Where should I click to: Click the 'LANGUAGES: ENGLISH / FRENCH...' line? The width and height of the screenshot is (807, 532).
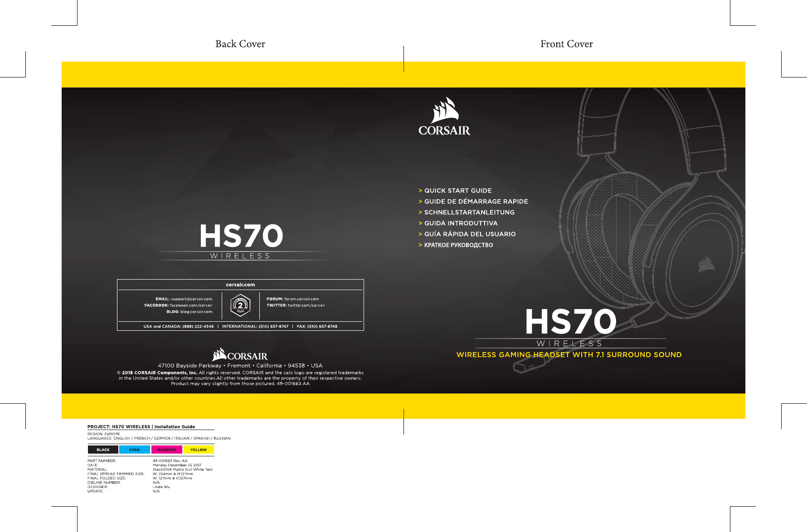159,439
